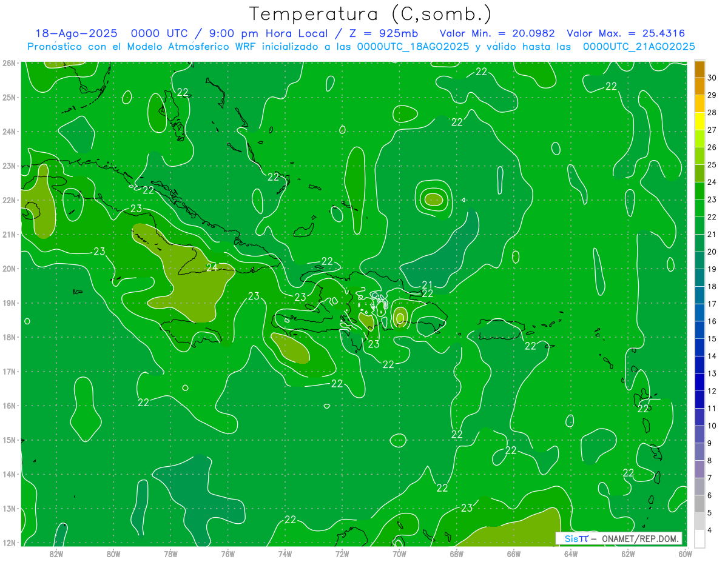Screen dimensions: 728x562
Task: Click the initialization time '0000UTC_18AGO2025'
Action: tap(413, 47)
